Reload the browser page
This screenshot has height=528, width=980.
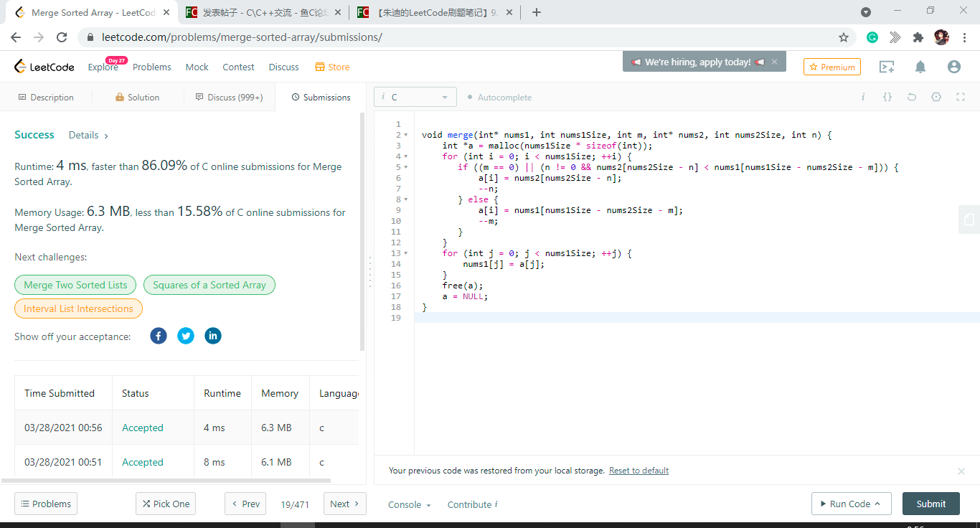tap(62, 37)
